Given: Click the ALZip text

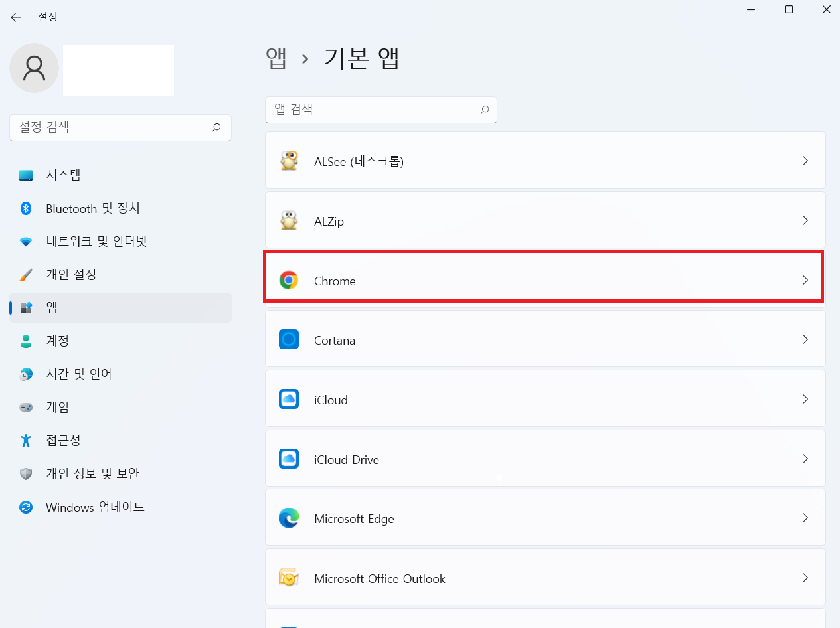Looking at the screenshot, I should click(x=329, y=221).
